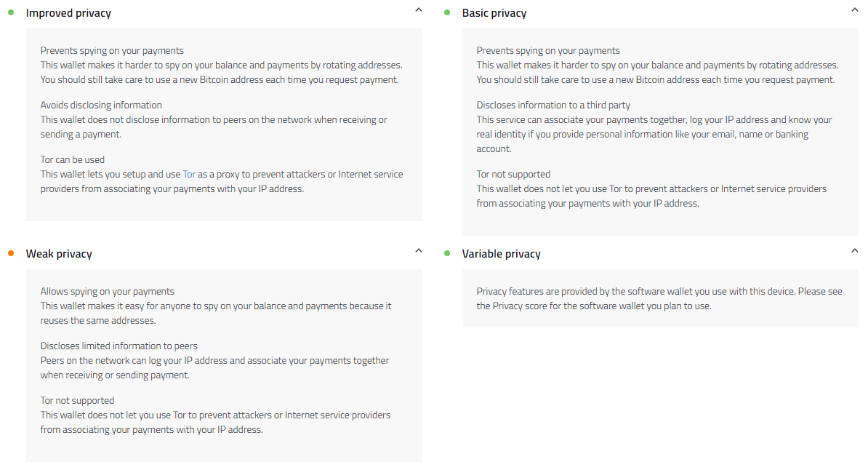
Task: Open the Tor link in wallet description
Action: pyautogui.click(x=189, y=174)
